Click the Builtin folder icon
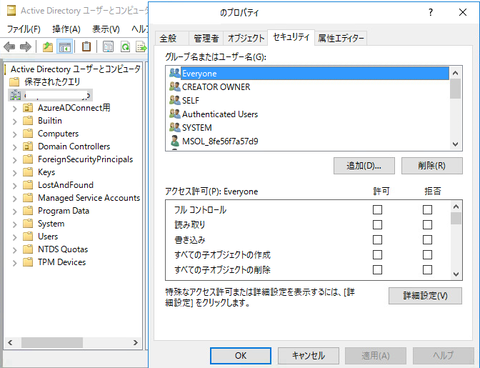 [x=28, y=121]
